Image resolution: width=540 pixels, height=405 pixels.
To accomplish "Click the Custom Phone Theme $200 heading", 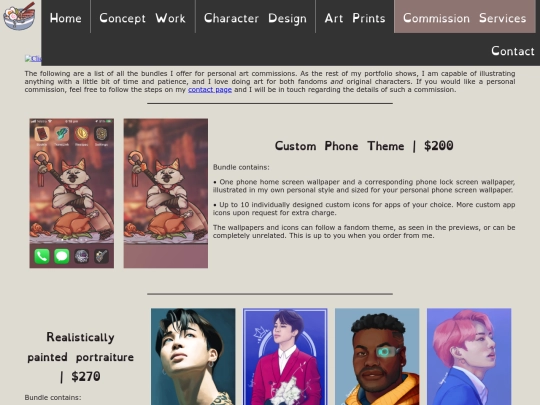I will pyautogui.click(x=364, y=146).
